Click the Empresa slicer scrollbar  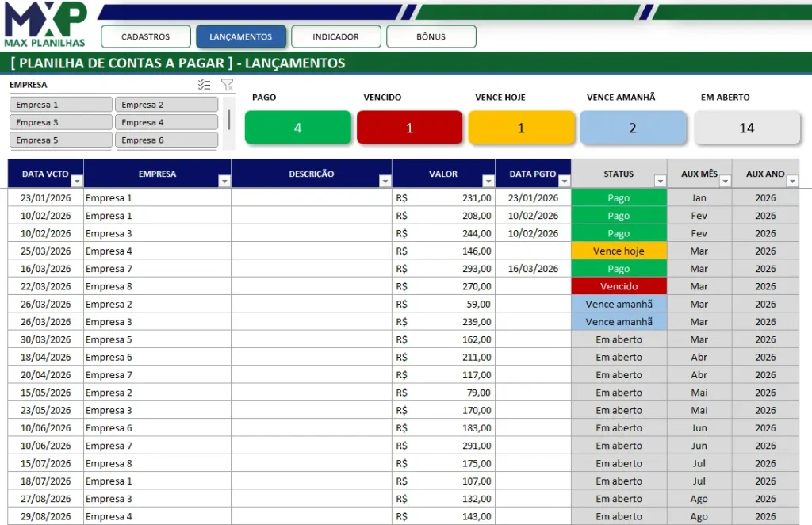point(229,120)
